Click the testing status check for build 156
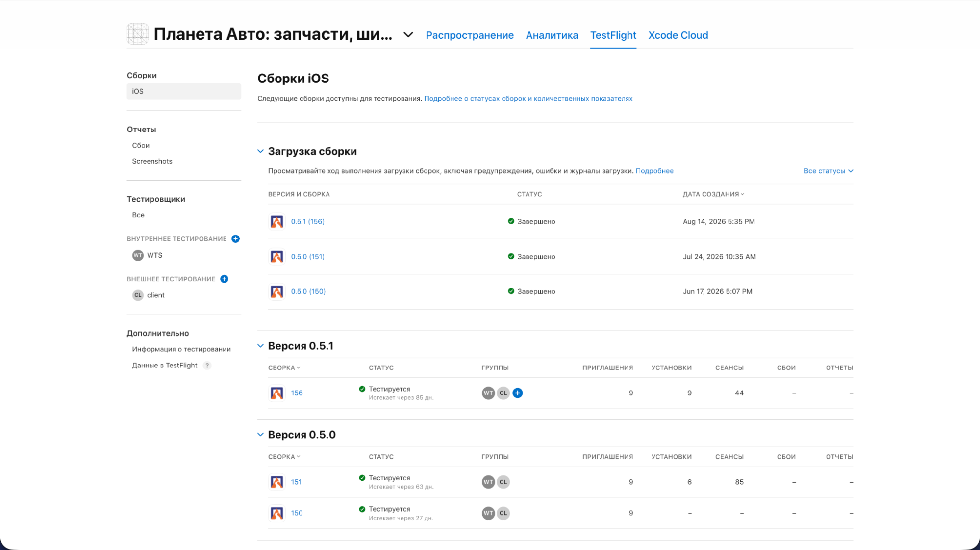 point(362,389)
